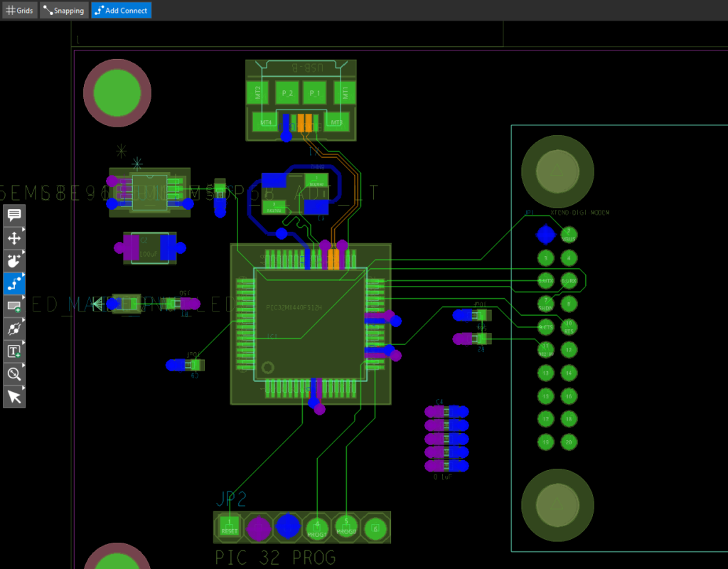The height and width of the screenshot is (569, 728).
Task: Click the PIC 32 PROG silkscreen label
Action: [x=275, y=558]
